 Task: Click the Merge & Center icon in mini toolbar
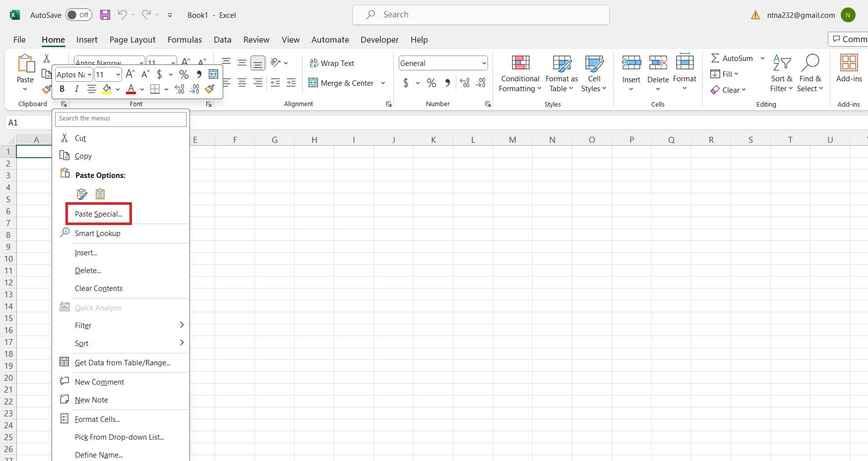[213, 74]
